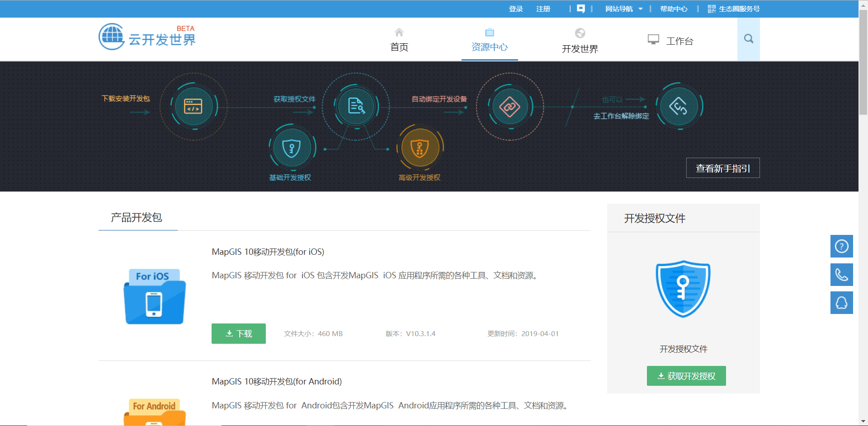Viewport: 868px width, 426px height.
Task: Open the help question mark floating button
Action: click(841, 246)
